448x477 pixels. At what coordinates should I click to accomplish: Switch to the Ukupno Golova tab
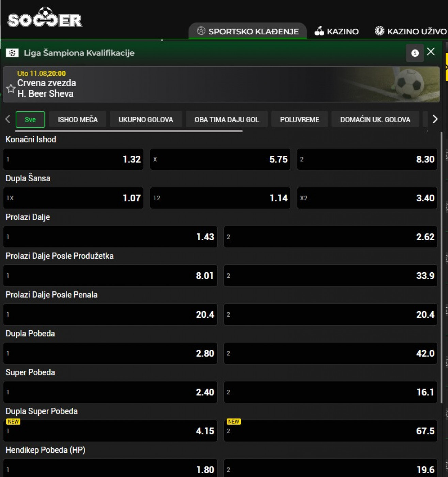tap(146, 120)
